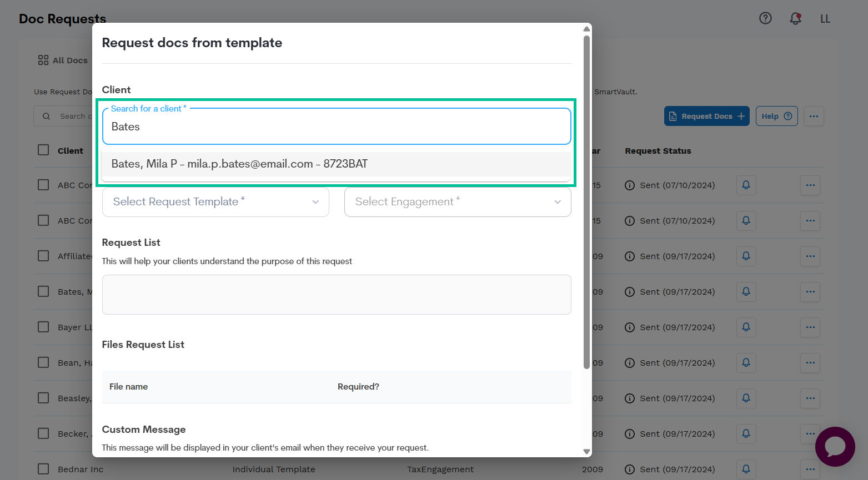Switch to the All Docs tab
Screen dimensions: 868x480
tap(63, 60)
